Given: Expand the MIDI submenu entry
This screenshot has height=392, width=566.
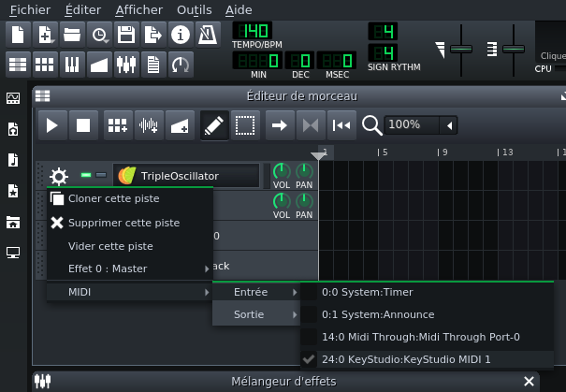Looking at the screenshot, I should [130, 292].
